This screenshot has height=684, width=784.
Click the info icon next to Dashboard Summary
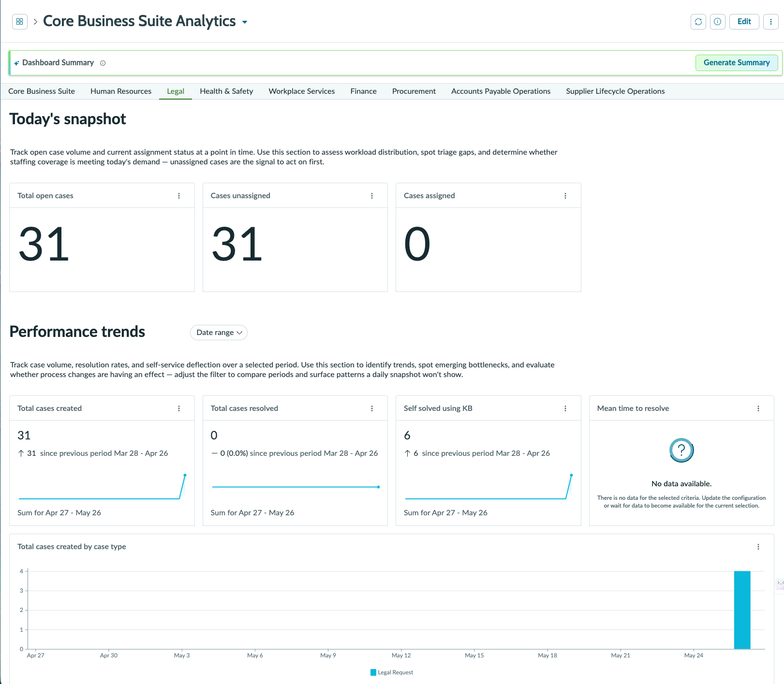[x=103, y=63]
